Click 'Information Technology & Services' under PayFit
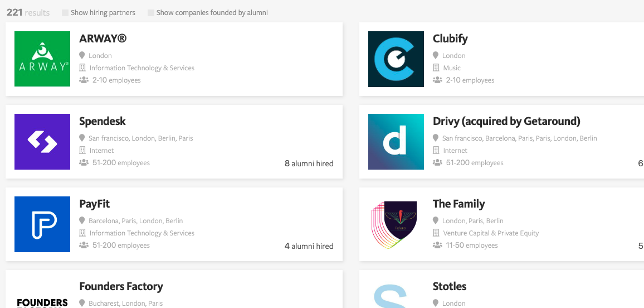 click(142, 233)
